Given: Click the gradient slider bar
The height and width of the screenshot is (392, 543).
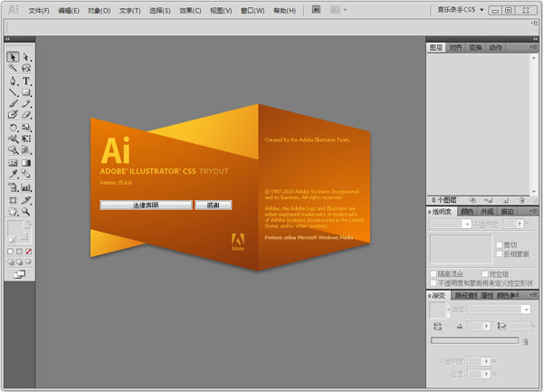Looking at the screenshot, I should coord(474,341).
